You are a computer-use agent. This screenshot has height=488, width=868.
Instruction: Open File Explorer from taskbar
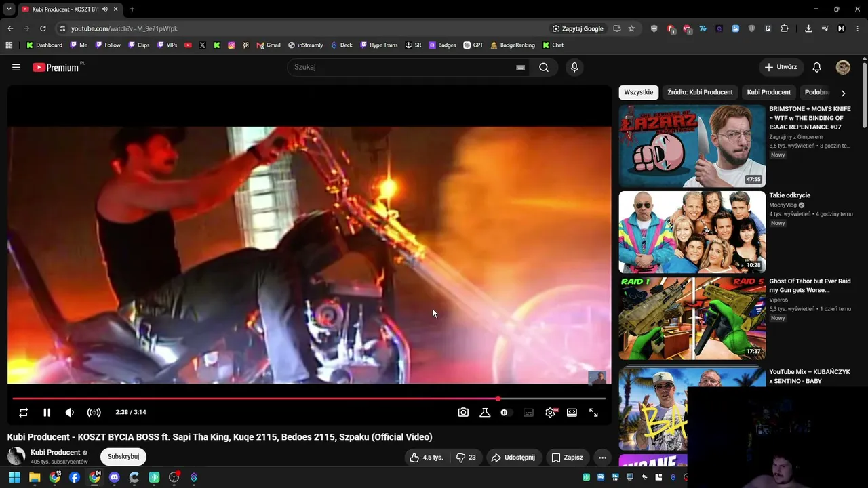[x=35, y=477]
